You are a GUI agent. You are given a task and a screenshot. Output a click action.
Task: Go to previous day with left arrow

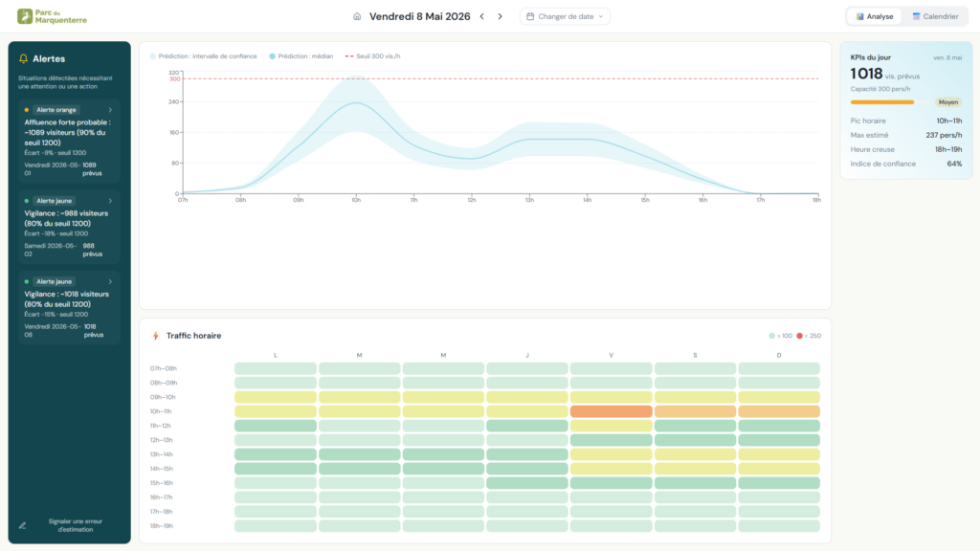tap(482, 16)
